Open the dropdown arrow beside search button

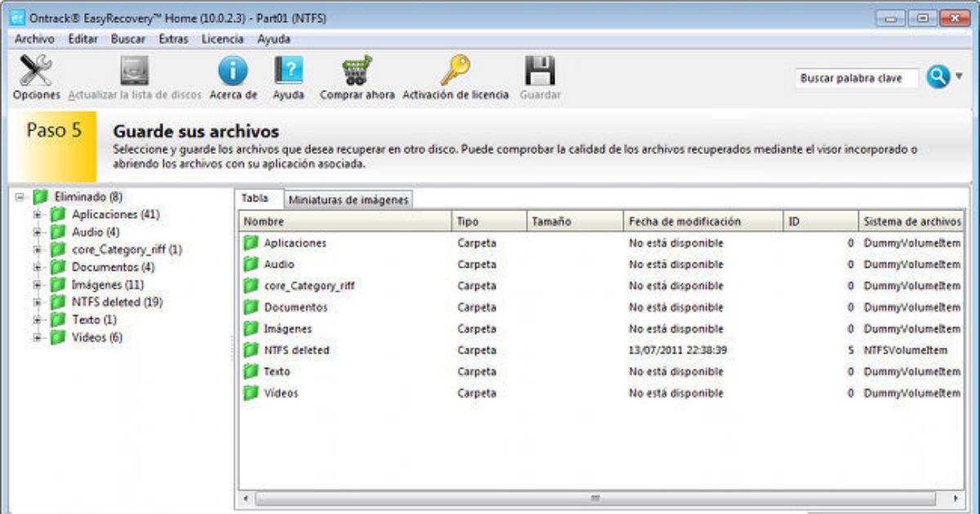[960, 77]
